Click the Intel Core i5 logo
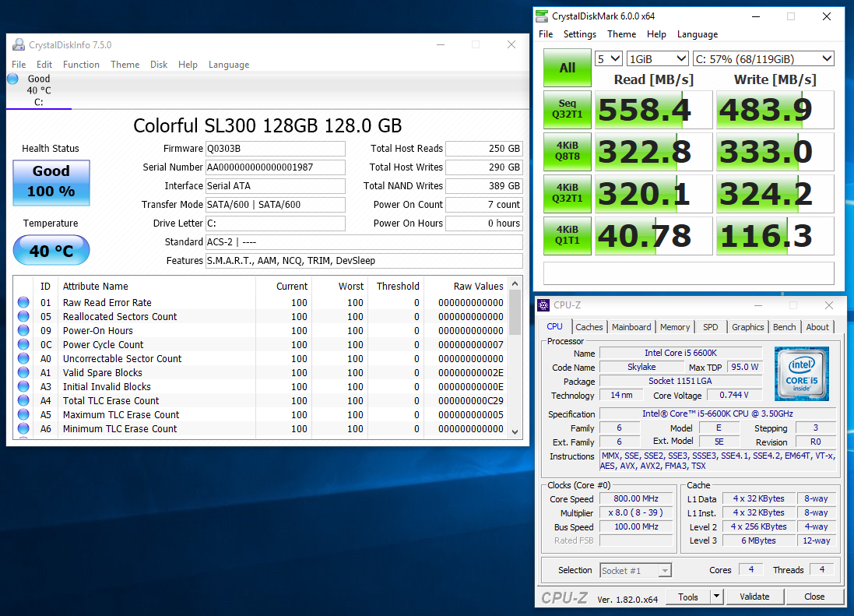Screen dimensions: 854x616 tap(802, 374)
